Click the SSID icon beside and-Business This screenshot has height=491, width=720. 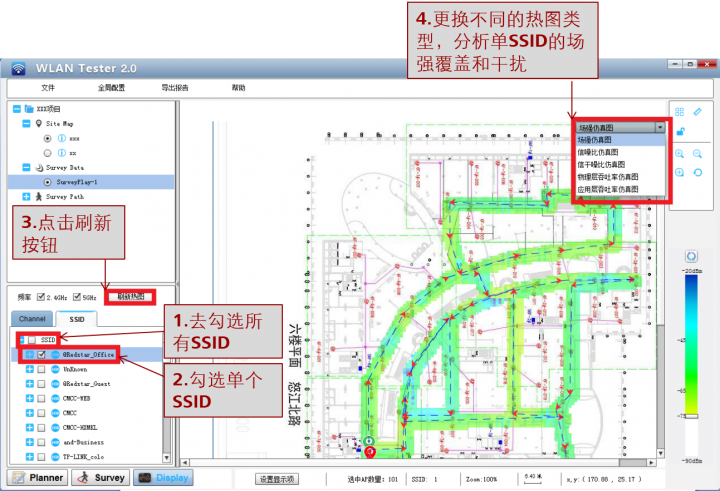pos(55,442)
